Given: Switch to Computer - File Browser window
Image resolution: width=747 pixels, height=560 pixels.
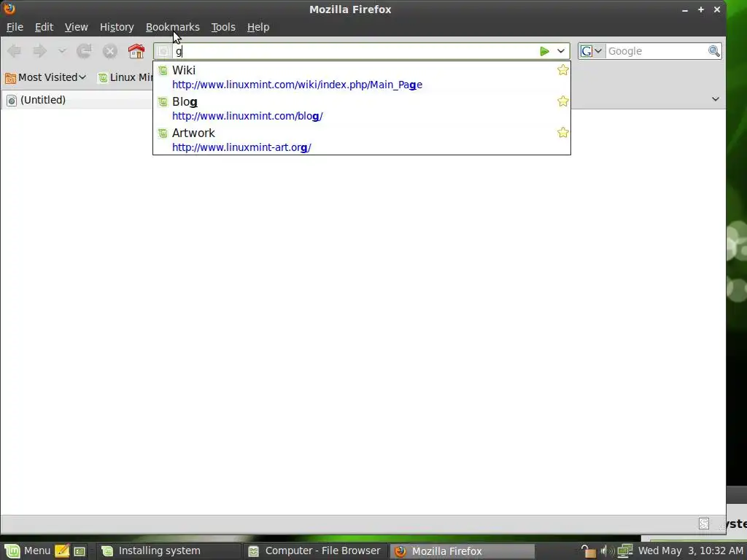Looking at the screenshot, I should [315, 551].
